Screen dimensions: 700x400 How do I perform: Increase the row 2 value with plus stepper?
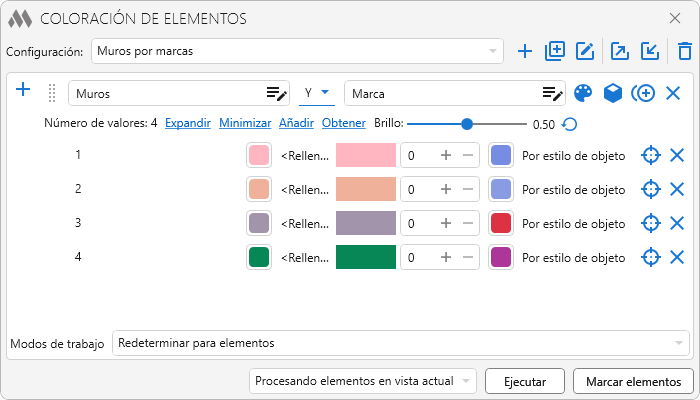tap(446, 189)
